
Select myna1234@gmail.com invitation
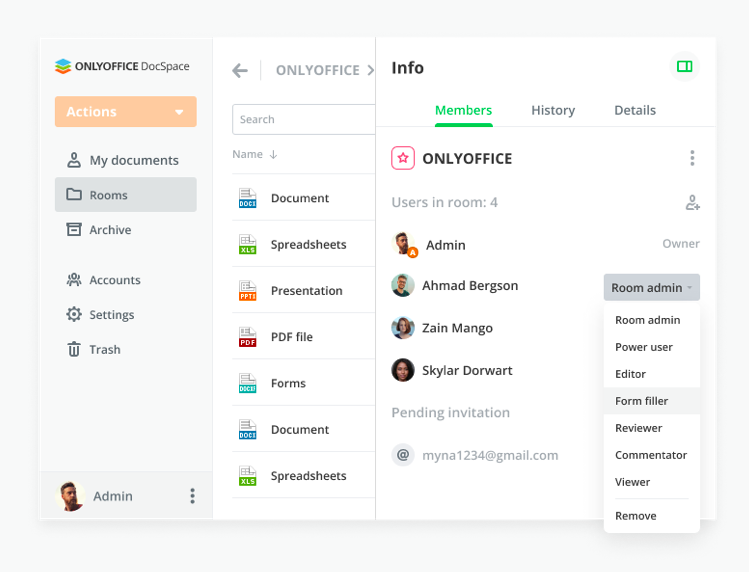tap(490, 455)
